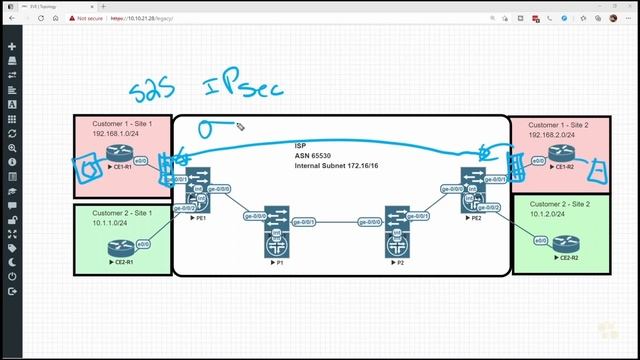Close lab using the power icon
Viewport: 640px width, 360px height.
coord(12,277)
